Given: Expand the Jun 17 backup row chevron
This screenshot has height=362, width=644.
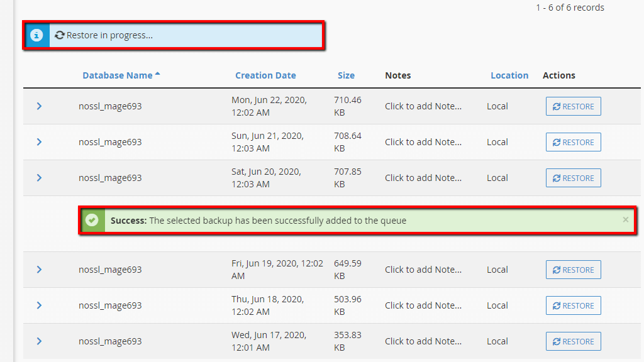Looking at the screenshot, I should [39, 341].
